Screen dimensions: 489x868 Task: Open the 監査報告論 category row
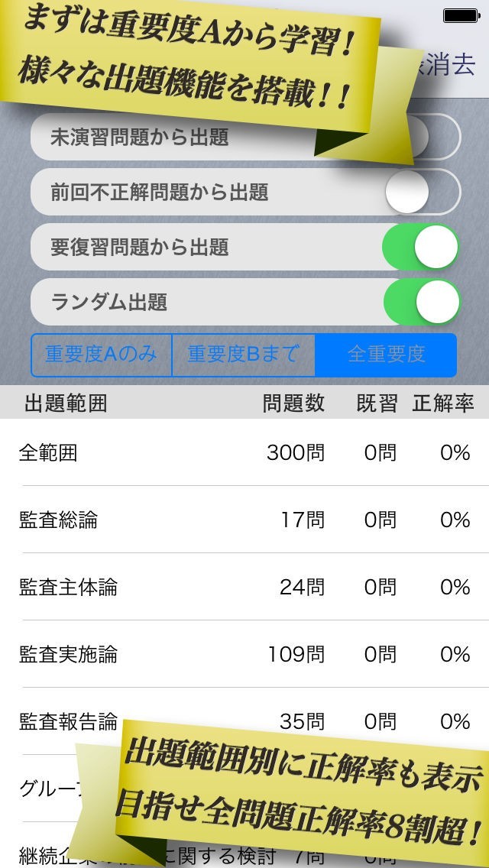pyautogui.click(x=69, y=721)
